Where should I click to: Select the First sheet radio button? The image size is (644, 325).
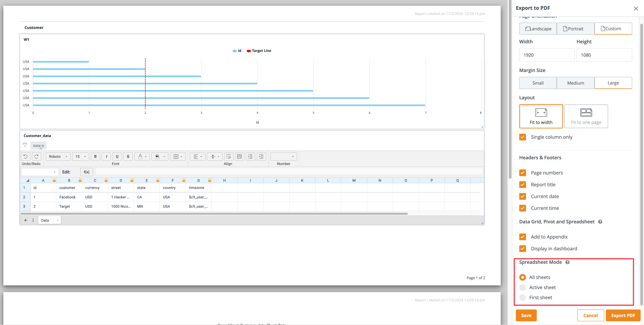(523, 297)
